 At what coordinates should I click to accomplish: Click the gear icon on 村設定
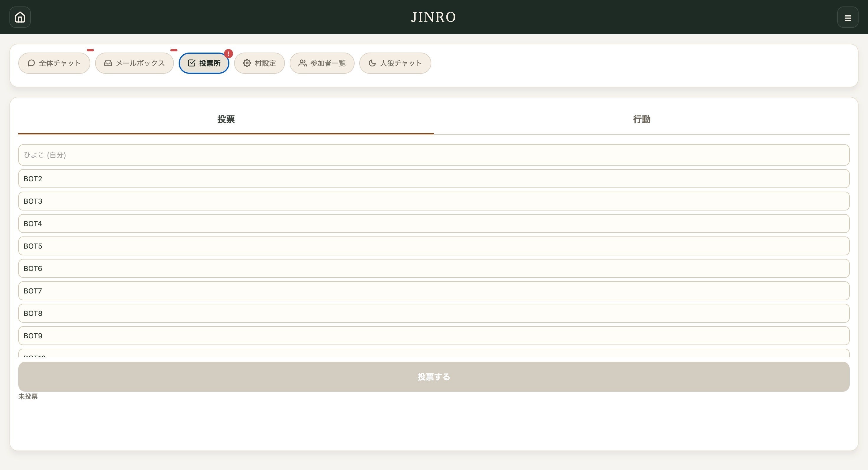[247, 63]
